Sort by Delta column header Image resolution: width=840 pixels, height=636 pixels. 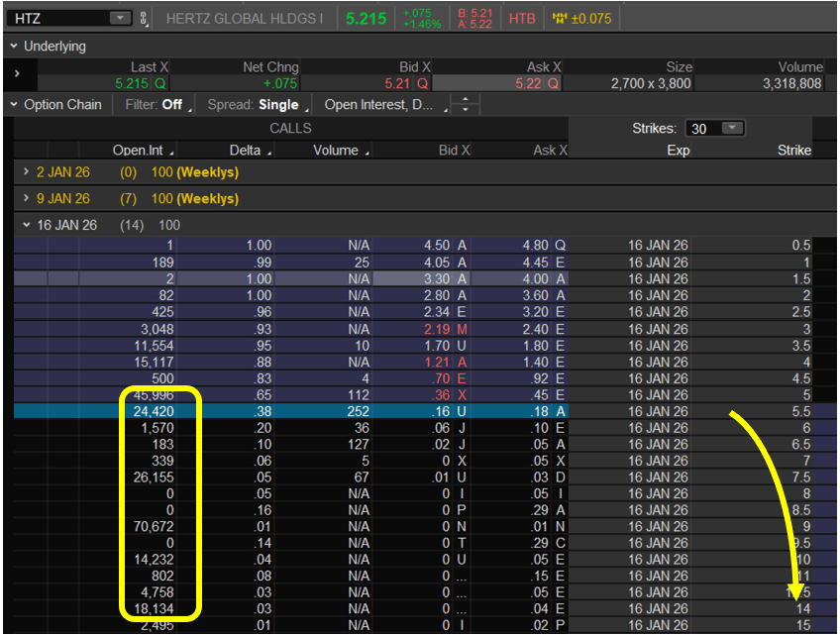245,150
